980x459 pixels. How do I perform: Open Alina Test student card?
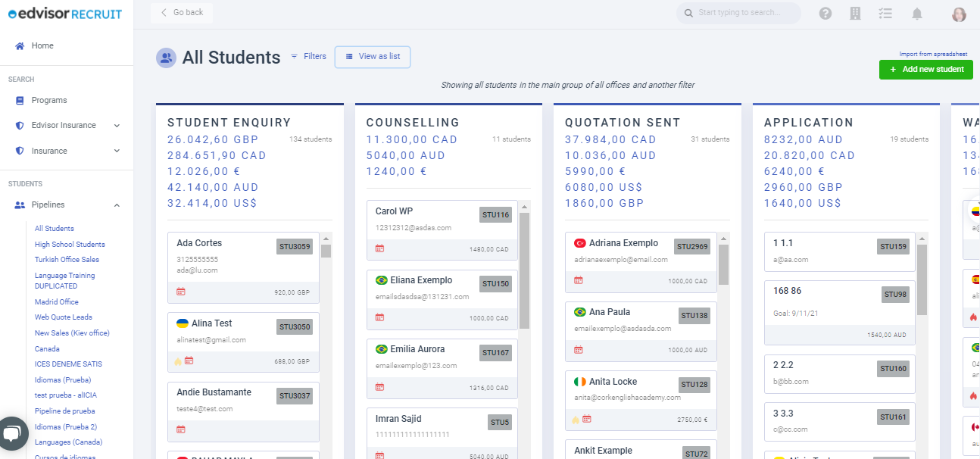[x=243, y=342]
